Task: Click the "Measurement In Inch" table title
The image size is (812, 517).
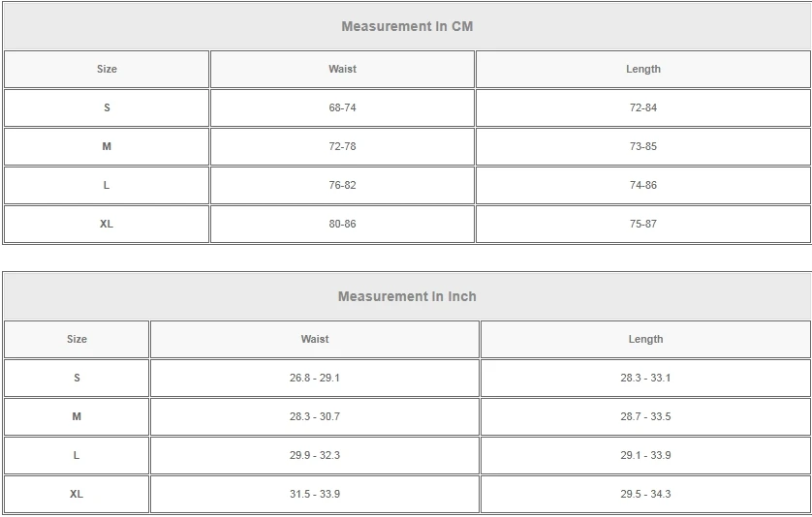Action: click(x=407, y=296)
